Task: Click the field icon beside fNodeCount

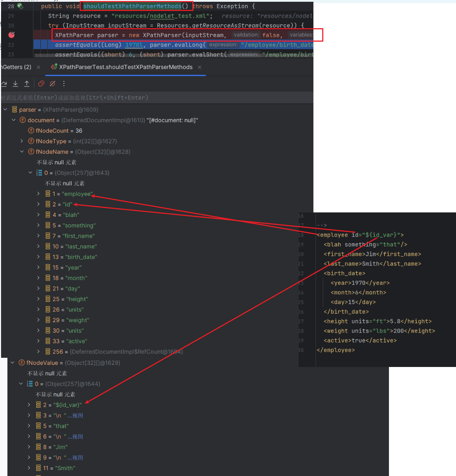Action: (x=31, y=131)
